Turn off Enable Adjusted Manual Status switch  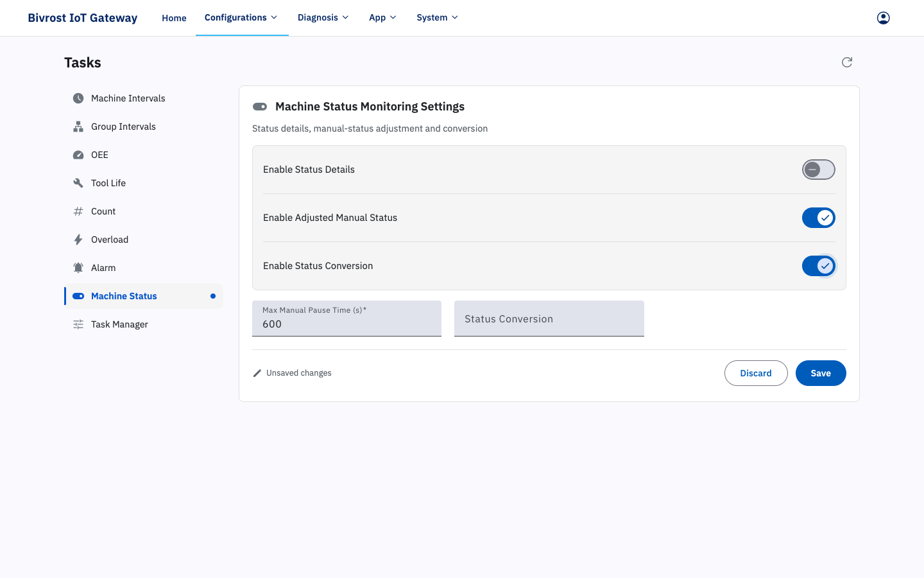coord(819,218)
